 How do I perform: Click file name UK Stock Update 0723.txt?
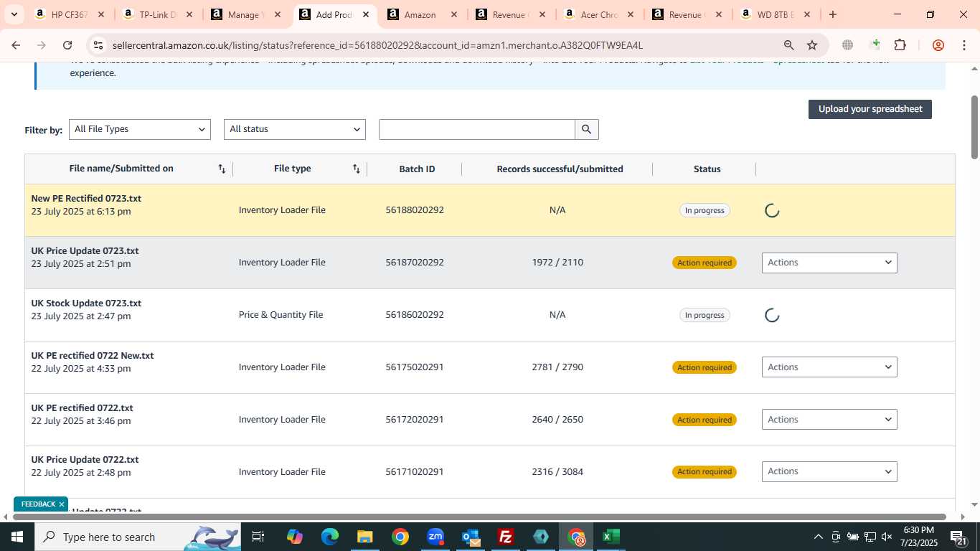pyautogui.click(x=86, y=303)
